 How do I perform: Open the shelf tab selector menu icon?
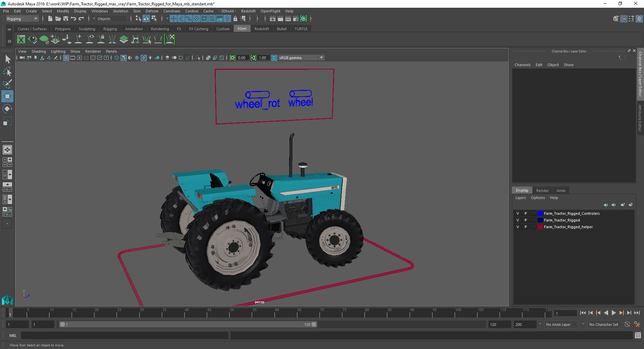9,29
